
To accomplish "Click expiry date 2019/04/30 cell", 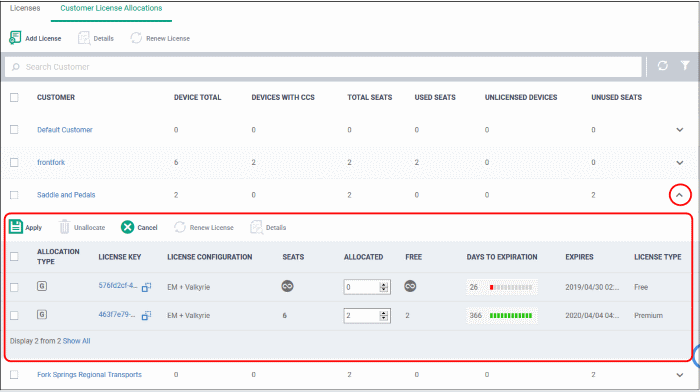I will click(x=592, y=287).
